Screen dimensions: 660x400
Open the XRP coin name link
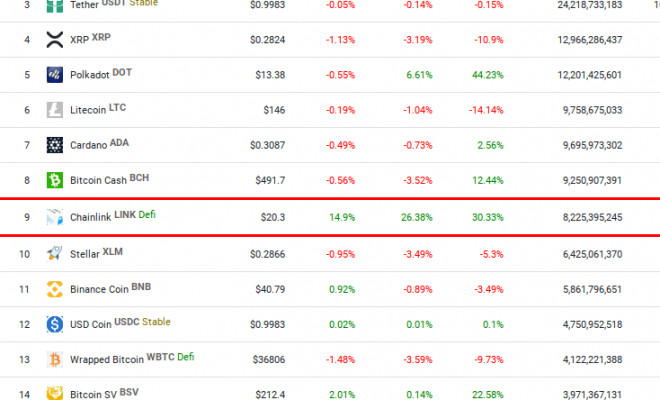click(79, 40)
